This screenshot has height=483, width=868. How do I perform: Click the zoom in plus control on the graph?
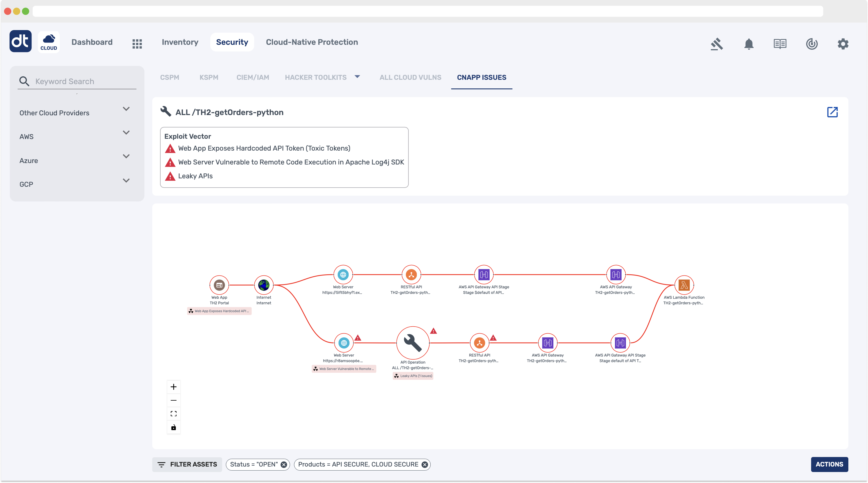pos(174,387)
